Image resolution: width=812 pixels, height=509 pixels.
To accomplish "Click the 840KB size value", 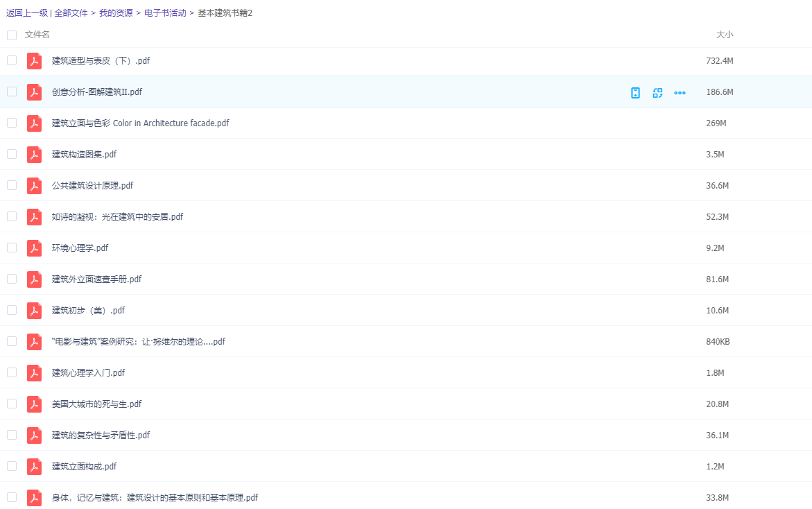I will (718, 342).
